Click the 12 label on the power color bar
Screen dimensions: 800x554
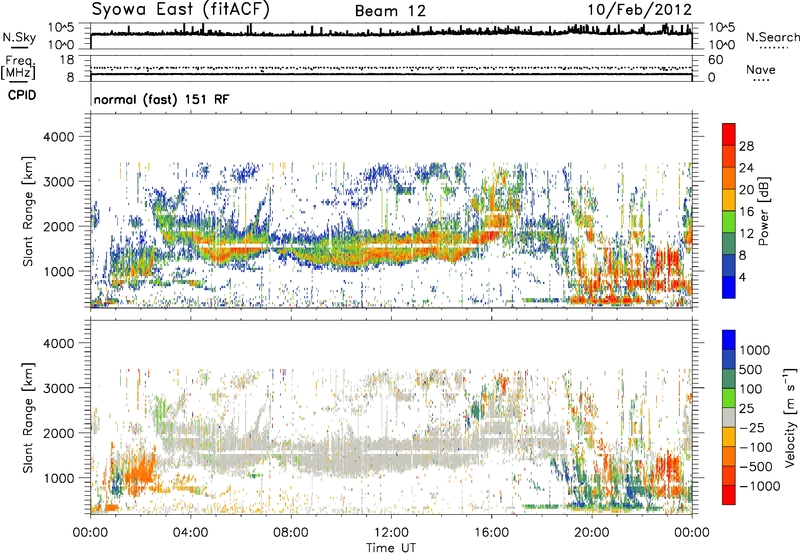(x=746, y=234)
